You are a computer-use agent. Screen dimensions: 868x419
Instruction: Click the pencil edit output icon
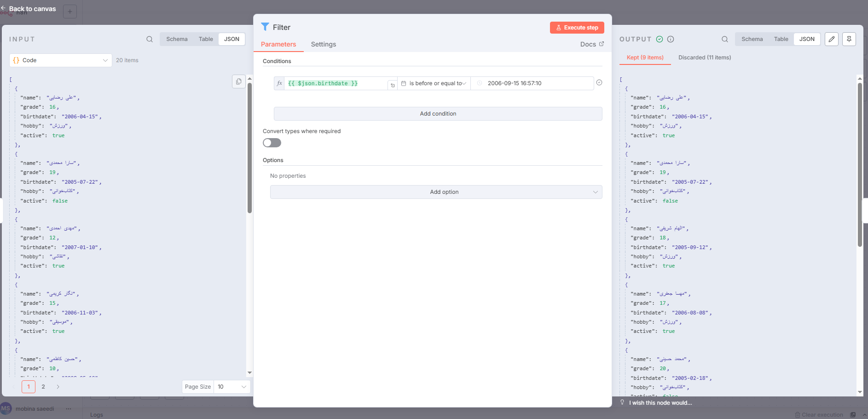point(832,39)
